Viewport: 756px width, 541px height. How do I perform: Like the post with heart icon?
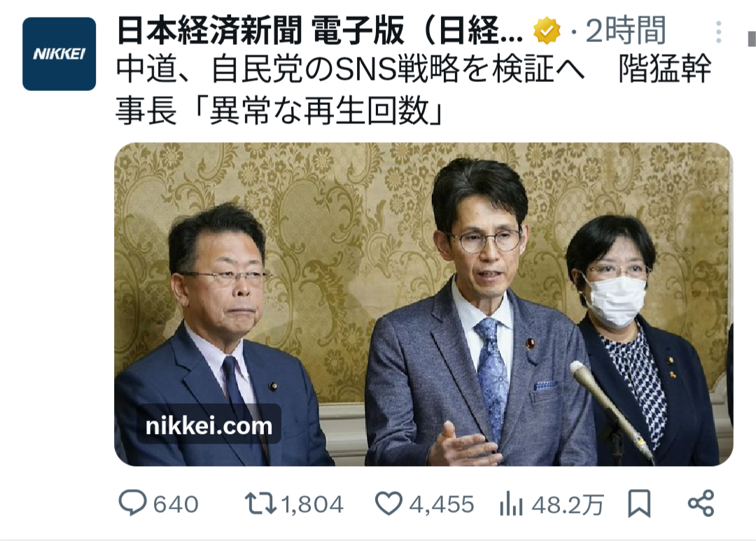388,503
